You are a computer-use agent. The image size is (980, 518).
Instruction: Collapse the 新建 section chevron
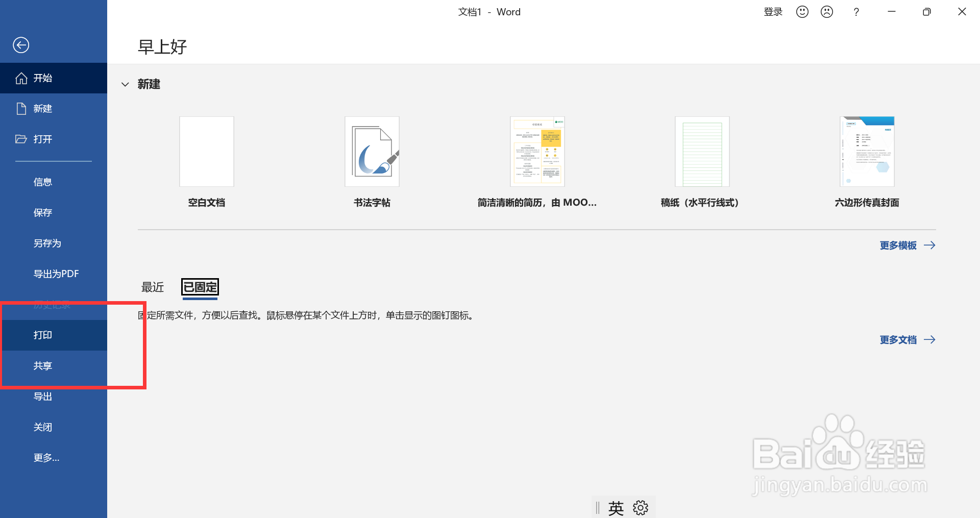125,84
